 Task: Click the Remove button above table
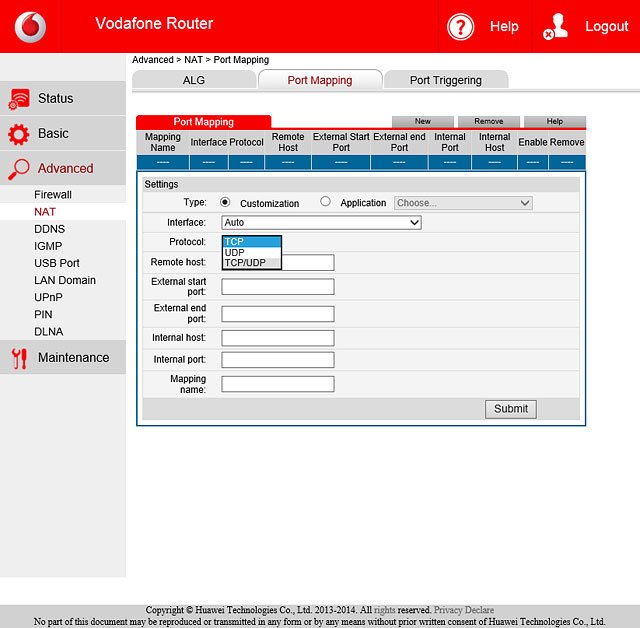pos(489,121)
